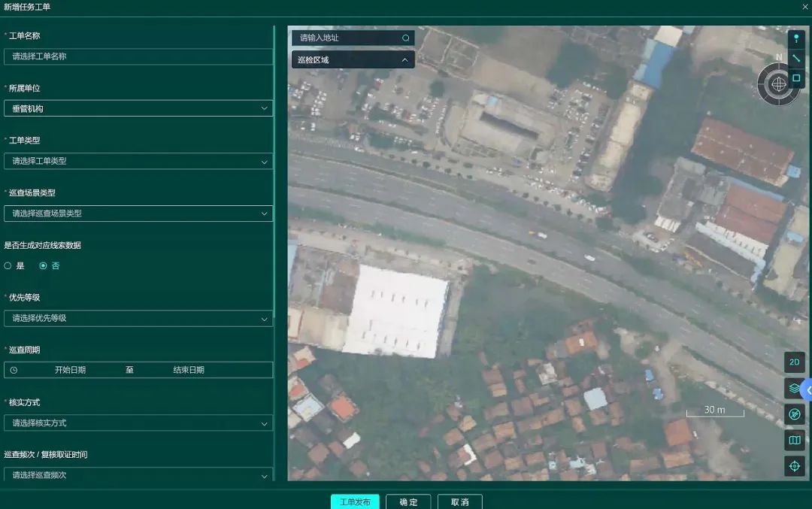812x509 pixels.
Task: Click the calendar clock icon in 巡查周期
Action: coord(14,370)
